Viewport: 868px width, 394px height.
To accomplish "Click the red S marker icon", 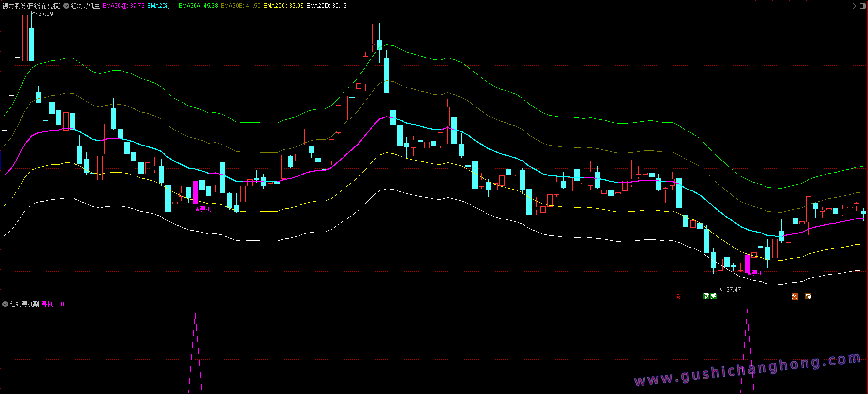I will pyautogui.click(x=678, y=296).
